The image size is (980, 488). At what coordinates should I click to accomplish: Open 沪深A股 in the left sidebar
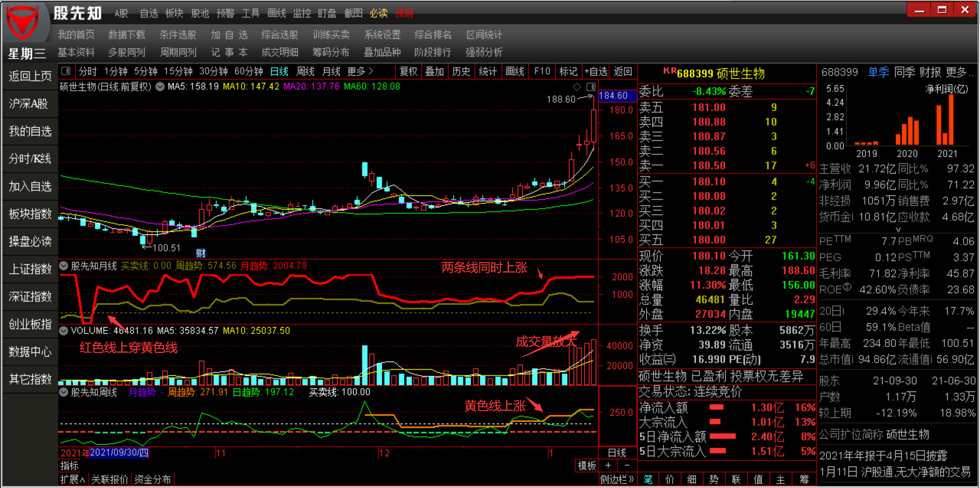[30, 104]
